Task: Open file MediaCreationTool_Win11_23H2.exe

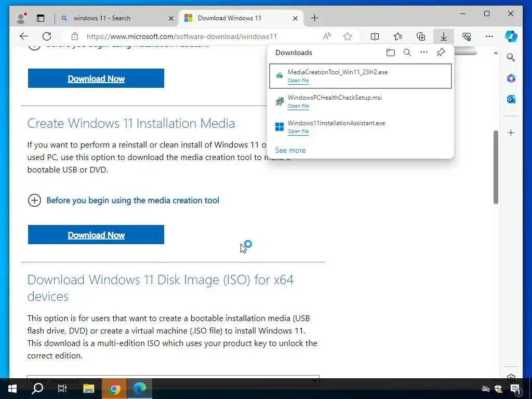Action: (298, 81)
